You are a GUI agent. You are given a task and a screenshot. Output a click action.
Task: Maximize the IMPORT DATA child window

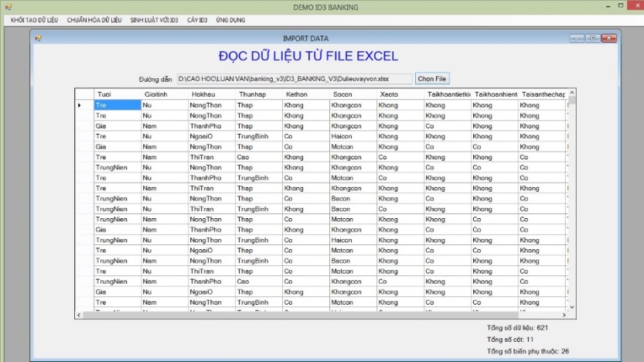tap(592, 38)
